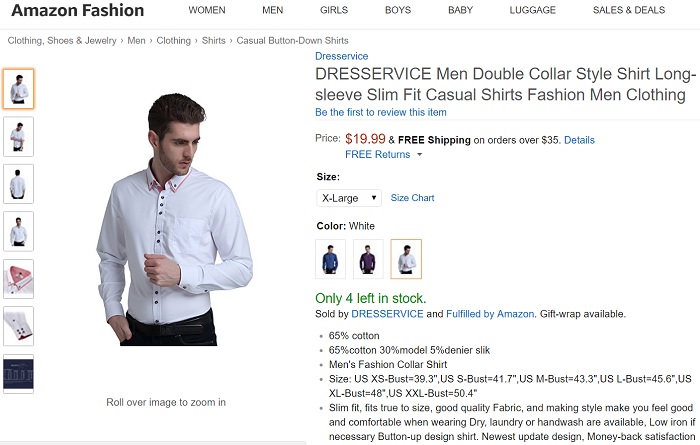Click the Fulfilled by Amazon link
Screen dimensions: 700x445
tap(490, 314)
